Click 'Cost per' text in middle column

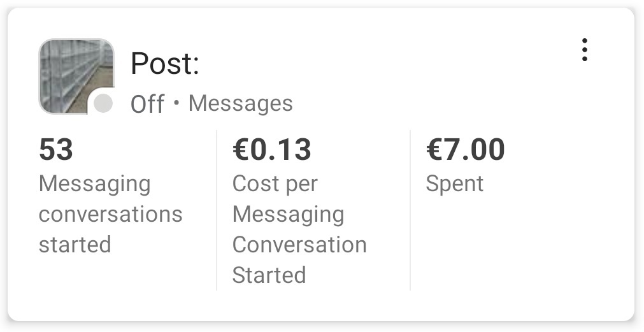pyautogui.click(x=275, y=184)
